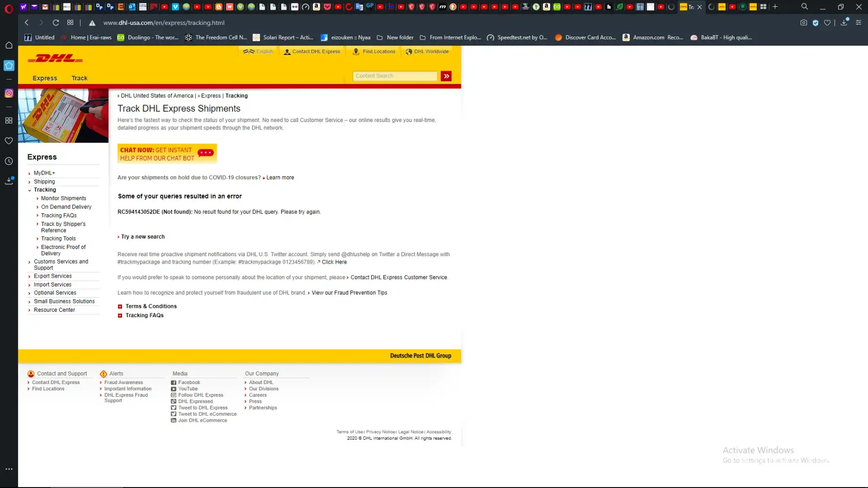Expand Tracking FAQs section at bottom
Image resolution: width=868 pixels, height=488 pixels.
(141, 315)
